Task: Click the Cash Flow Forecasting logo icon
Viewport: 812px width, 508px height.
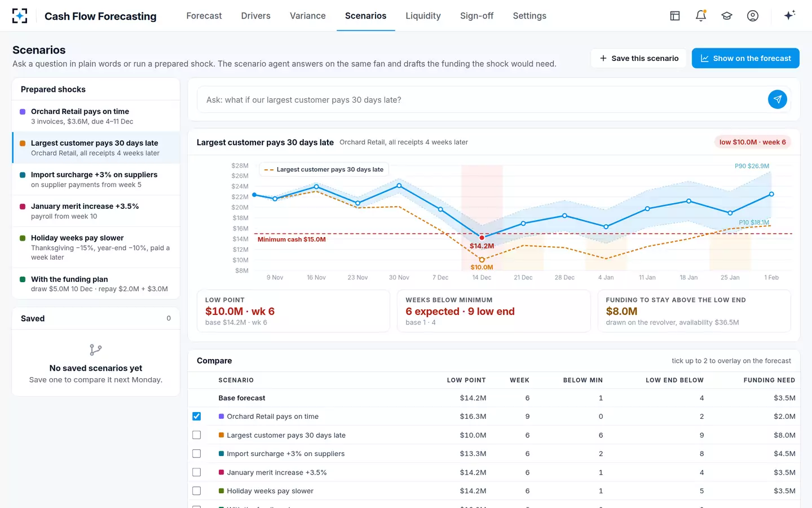Action: point(20,16)
